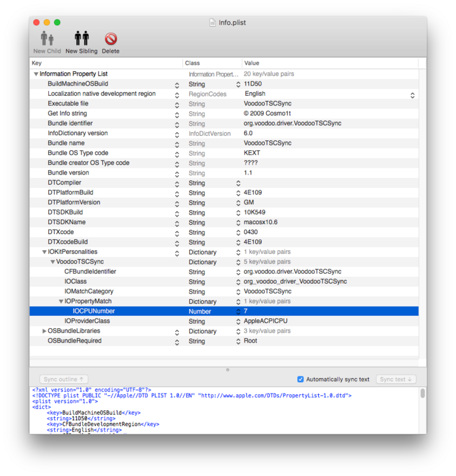456x476 pixels.
Task: Click the red Delete toolbar icon
Action: [111, 39]
